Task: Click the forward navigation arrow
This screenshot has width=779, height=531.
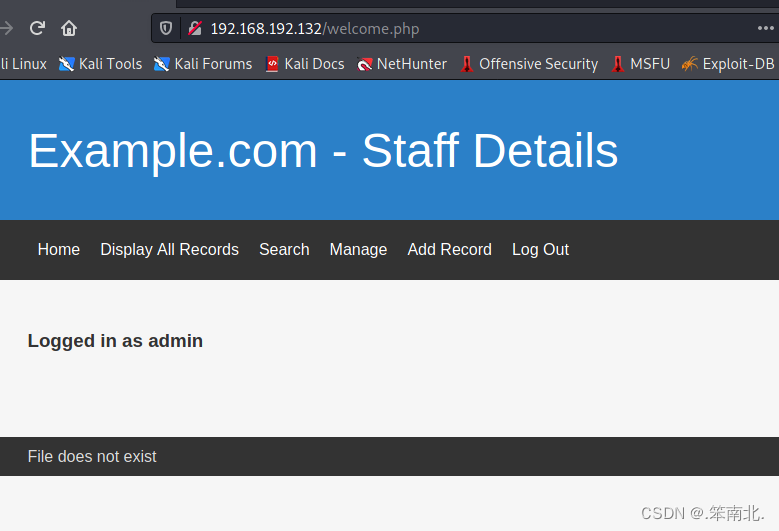Action: coord(6,28)
